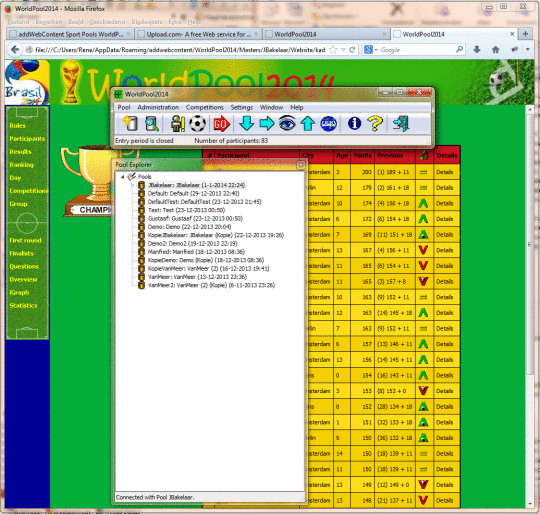Expand the JBakelaar pool node
Viewport: 540px width, 514px height.
[133, 185]
